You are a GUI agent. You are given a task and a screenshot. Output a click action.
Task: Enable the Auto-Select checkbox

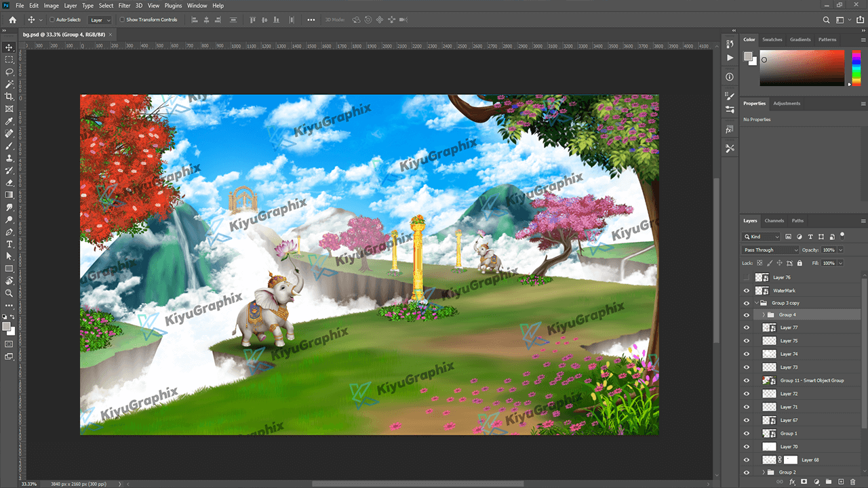[52, 20]
